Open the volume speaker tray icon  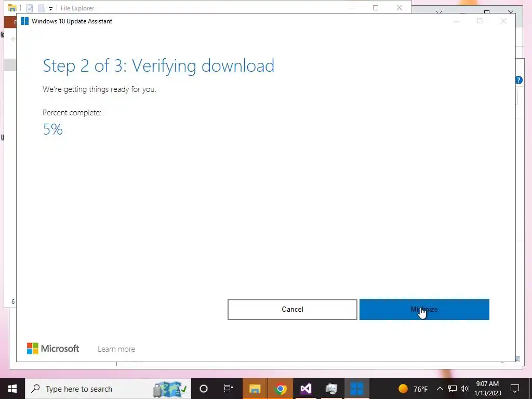coord(464,389)
